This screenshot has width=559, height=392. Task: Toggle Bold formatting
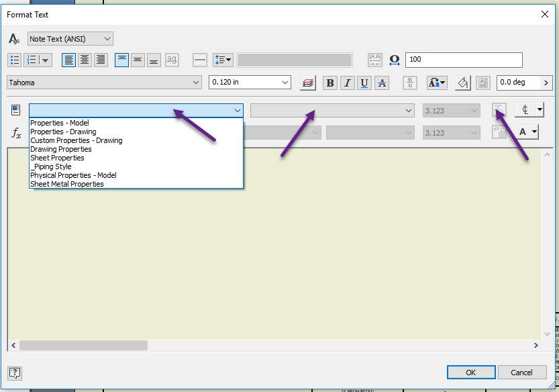pos(330,83)
